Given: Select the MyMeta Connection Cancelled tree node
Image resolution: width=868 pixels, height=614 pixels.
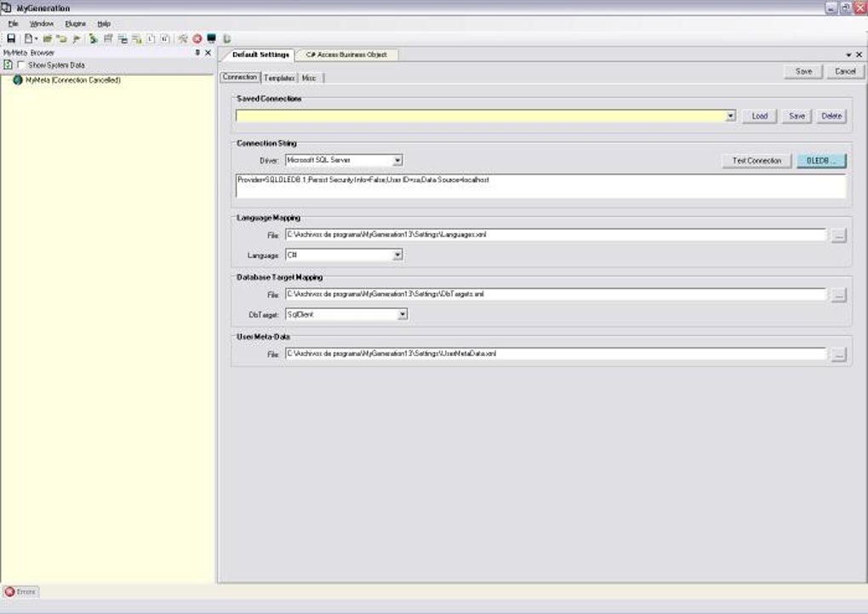Looking at the screenshot, I should point(72,80).
